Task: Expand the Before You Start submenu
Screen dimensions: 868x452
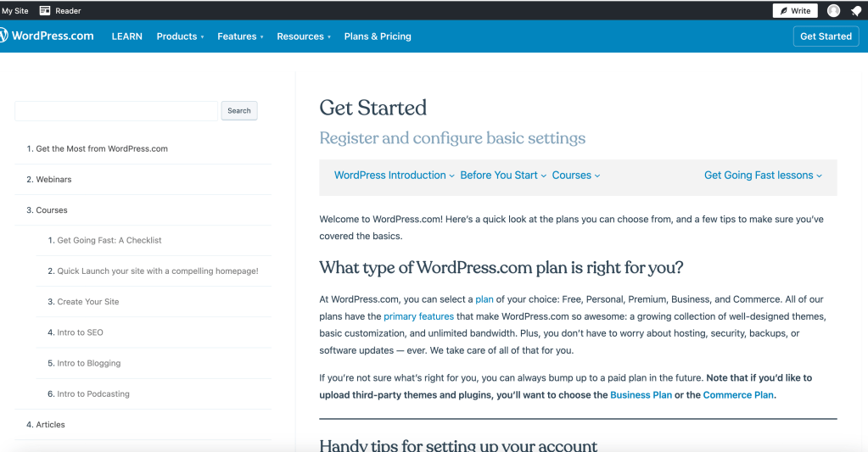Action: [502, 176]
